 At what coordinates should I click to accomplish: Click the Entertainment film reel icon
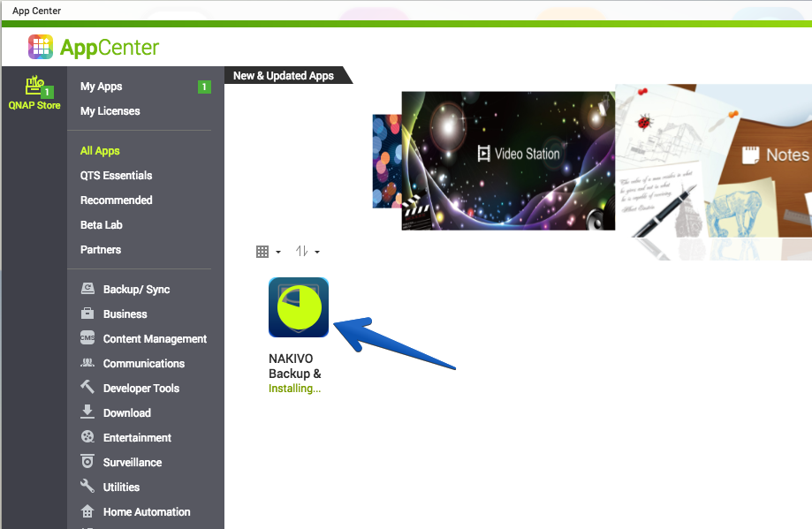[87, 436]
